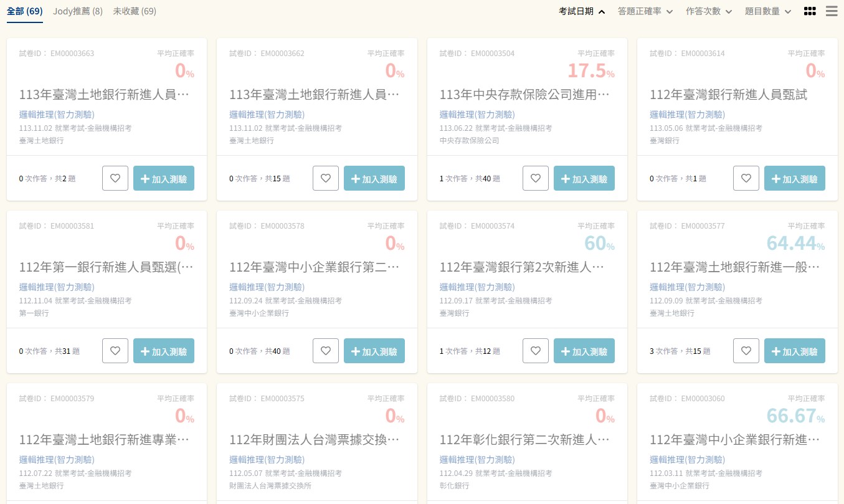The image size is (844, 504).
Task: Favorite exam EM00003577 with heart icon
Action: point(746,351)
